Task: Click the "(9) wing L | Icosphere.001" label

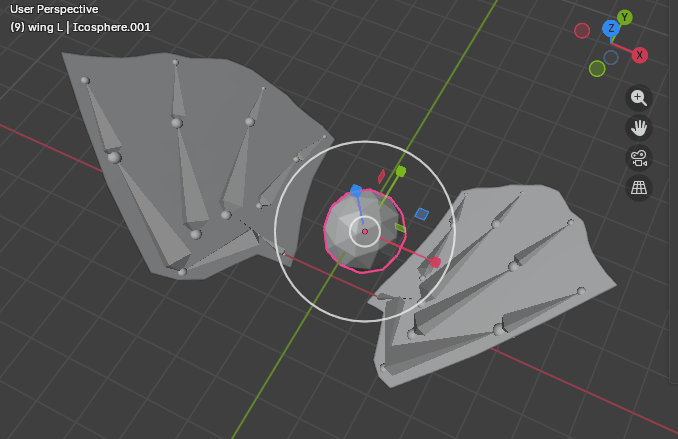Action: [x=80, y=27]
